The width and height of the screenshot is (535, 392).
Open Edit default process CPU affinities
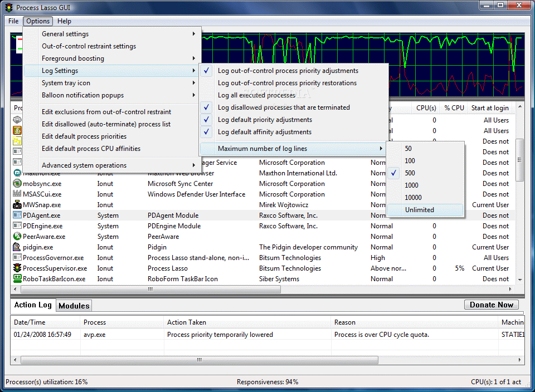[111, 149]
